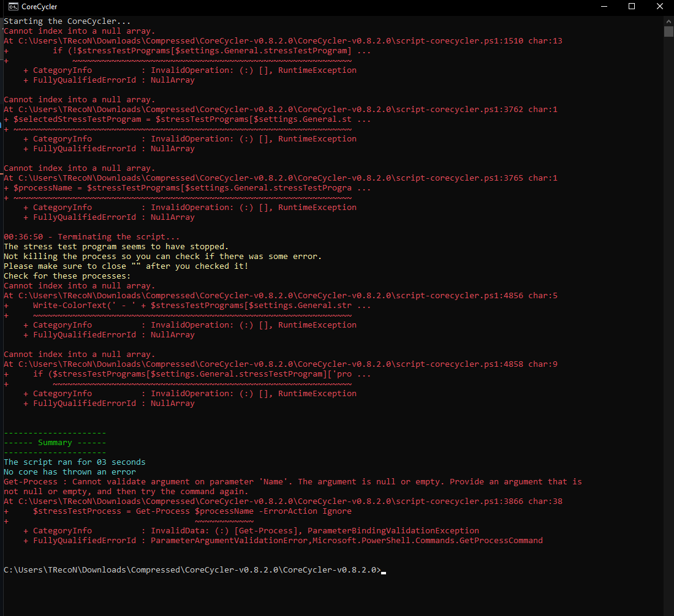Click the path line ending 'ps1:1510 char:13'

(x=283, y=41)
